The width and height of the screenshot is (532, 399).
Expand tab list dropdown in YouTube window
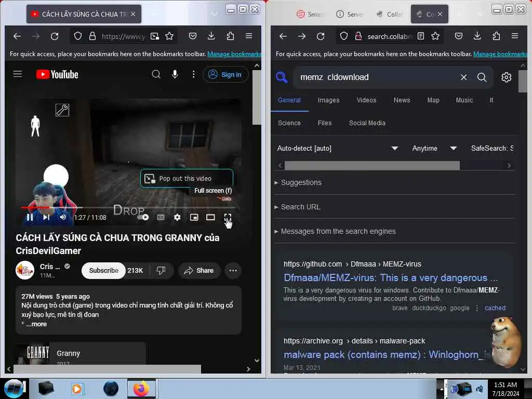point(214,14)
